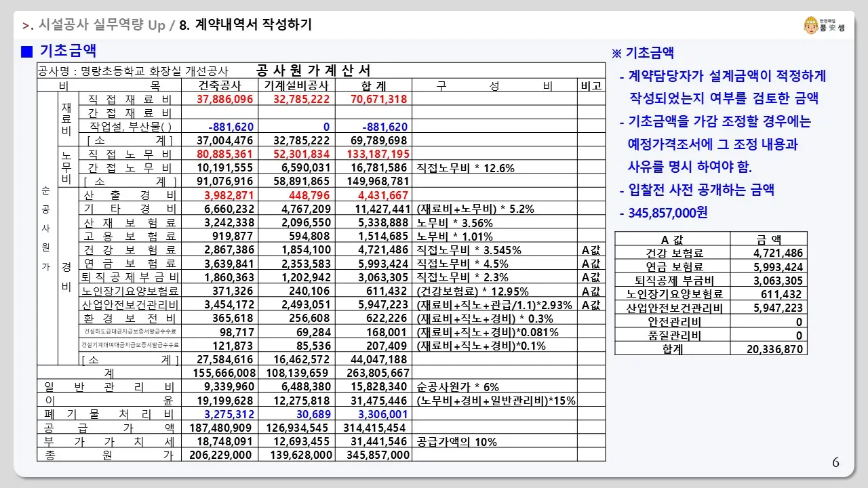The image size is (868, 488).
Task: Click the red value '37,886,096'
Action: pos(224,99)
